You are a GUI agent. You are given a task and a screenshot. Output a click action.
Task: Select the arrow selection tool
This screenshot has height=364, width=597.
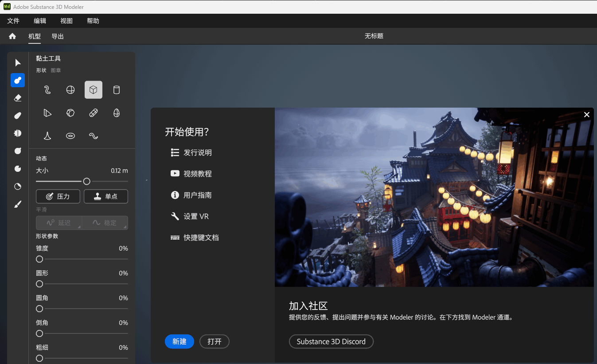18,62
